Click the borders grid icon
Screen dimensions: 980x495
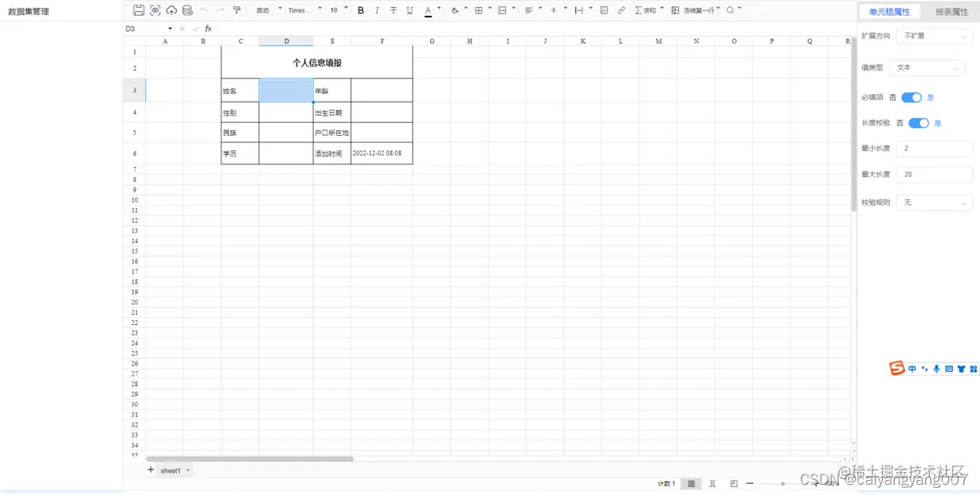[478, 10]
